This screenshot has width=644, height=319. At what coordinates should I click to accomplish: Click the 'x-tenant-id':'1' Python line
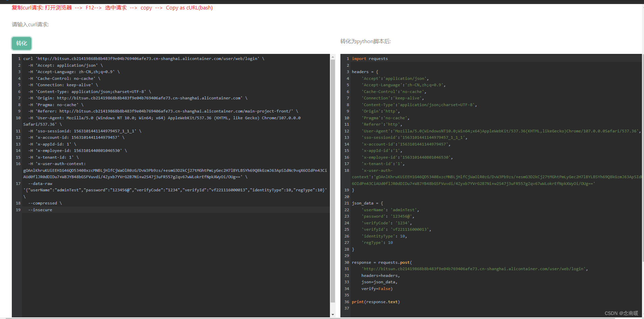383,164
